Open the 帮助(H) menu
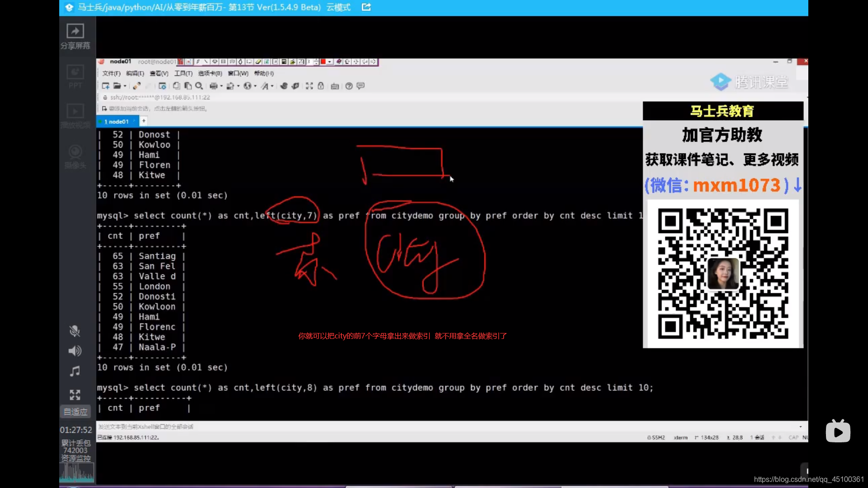Viewport: 868px width, 488px height. pos(264,73)
